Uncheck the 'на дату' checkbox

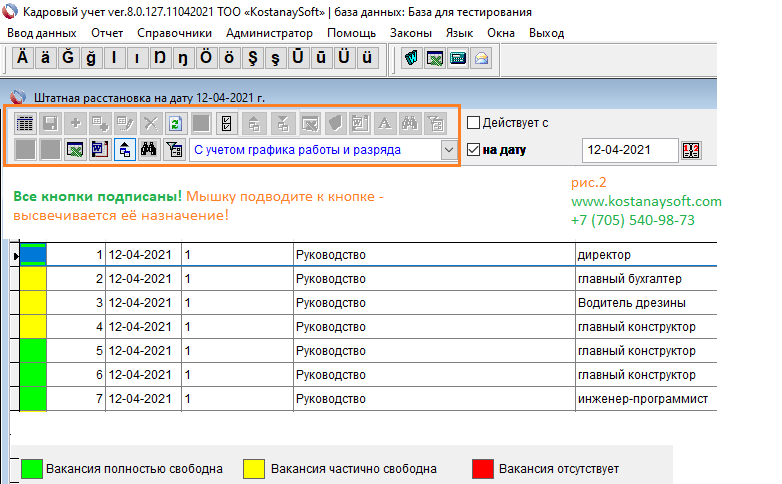pyautogui.click(x=473, y=150)
